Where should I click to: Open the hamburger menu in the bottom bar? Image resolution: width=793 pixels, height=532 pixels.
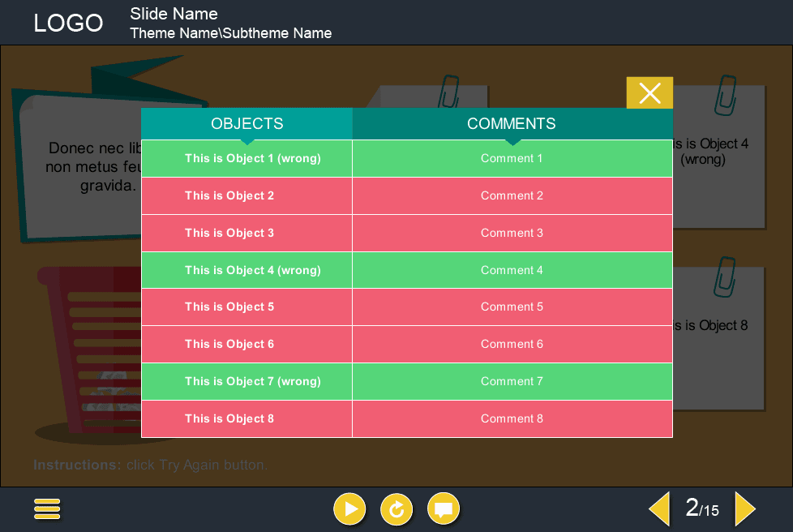(x=47, y=508)
